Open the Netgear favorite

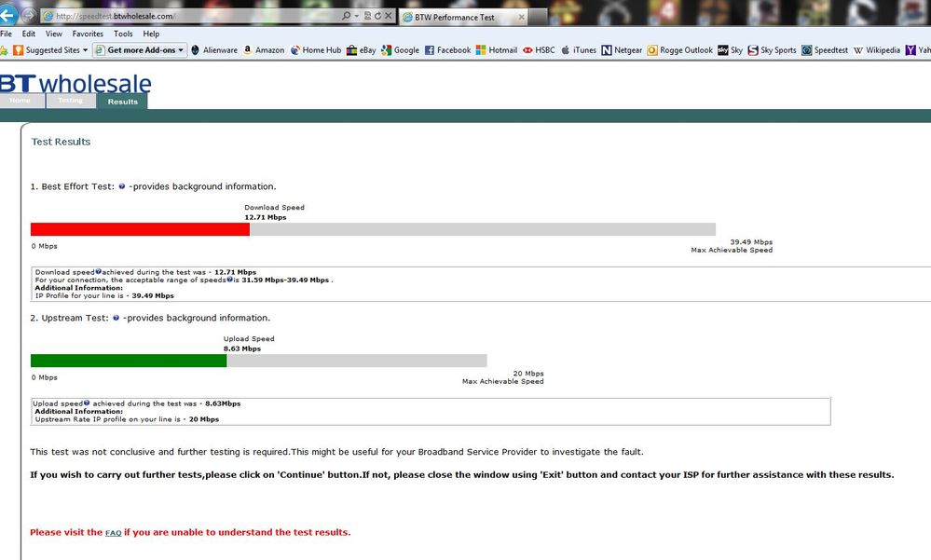click(x=622, y=50)
